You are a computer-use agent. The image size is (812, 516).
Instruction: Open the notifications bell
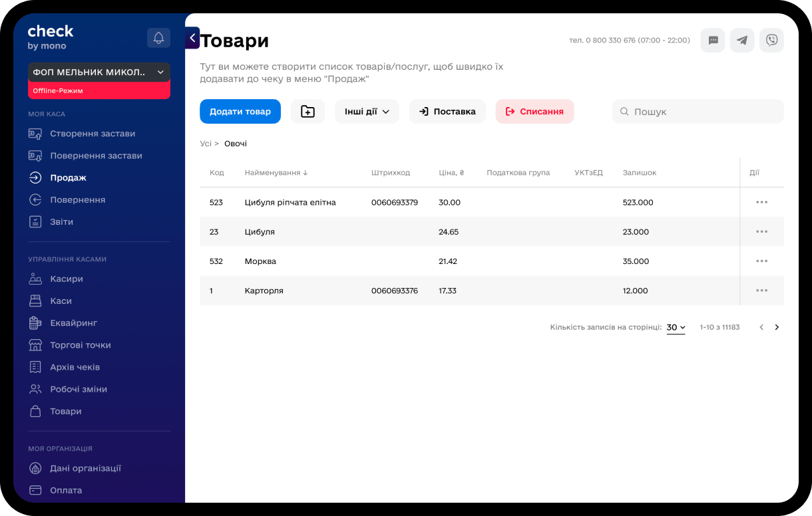point(158,38)
